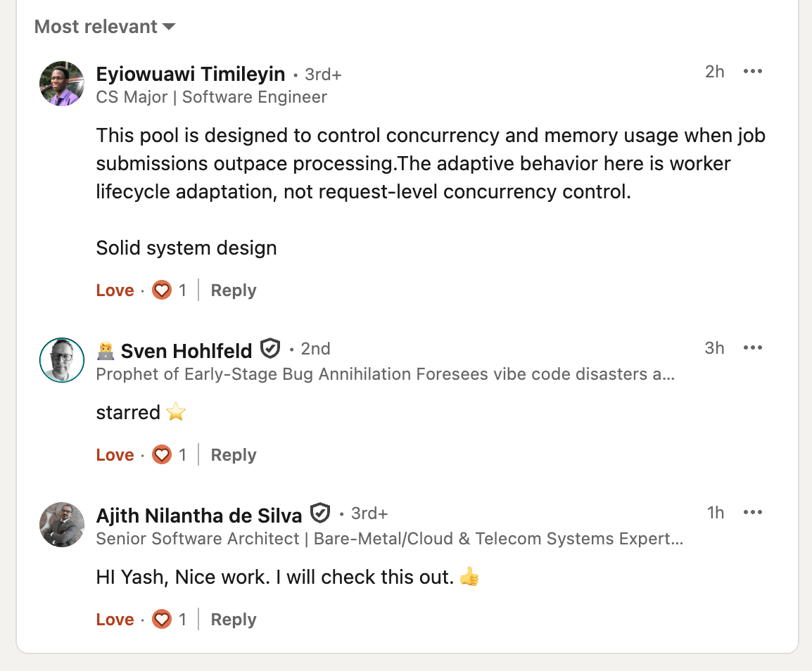Click Ajith's verified badge icon
Image resolution: width=812 pixels, height=671 pixels.
pos(320,513)
